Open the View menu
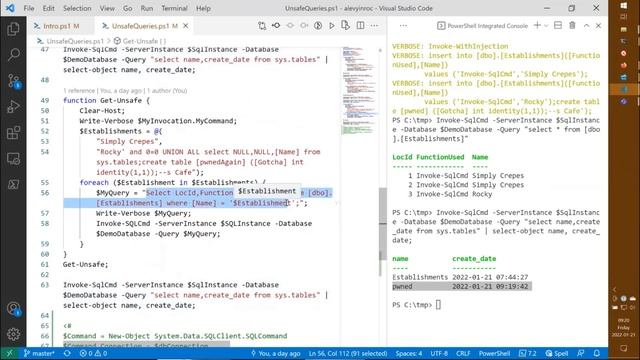Viewport: 640px width, 360px height. [x=107, y=8]
